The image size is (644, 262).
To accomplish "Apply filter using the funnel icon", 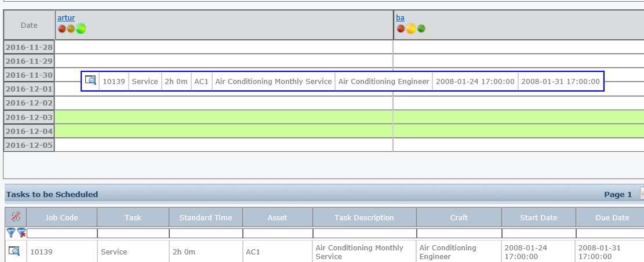I will pos(10,233).
